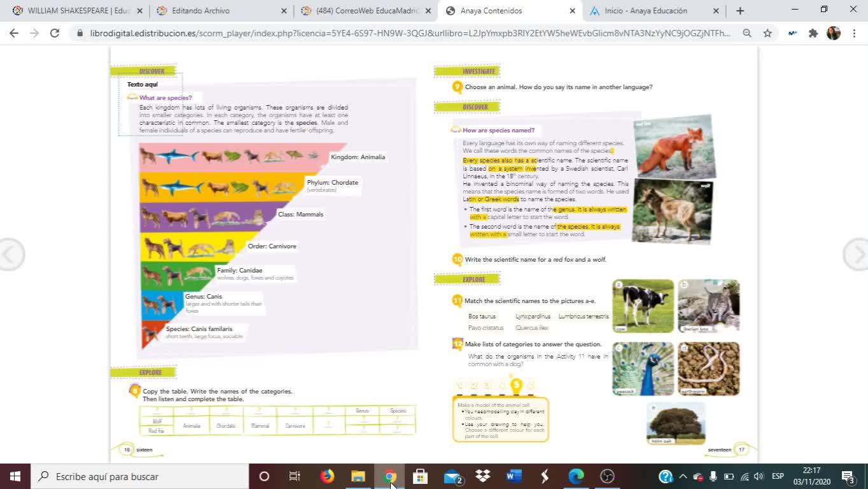The height and width of the screenshot is (489, 868).
Task: Open Dropbox from the taskbar
Action: click(483, 476)
